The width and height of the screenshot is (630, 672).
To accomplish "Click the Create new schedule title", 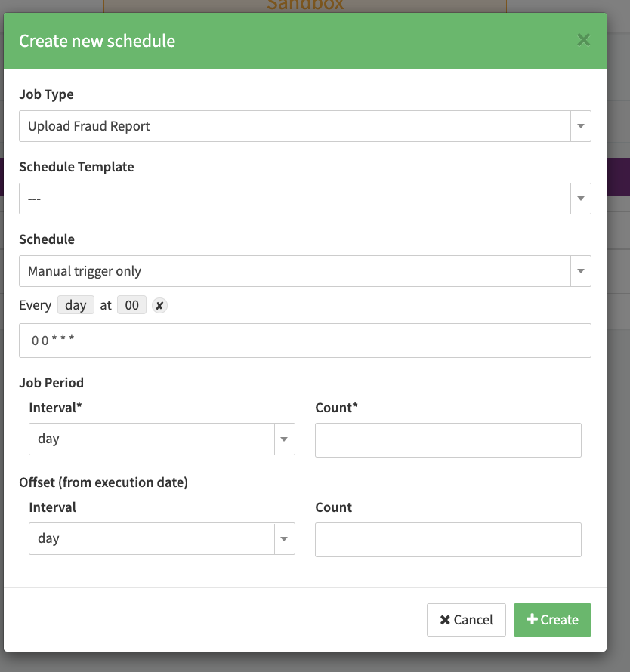I will (x=97, y=41).
